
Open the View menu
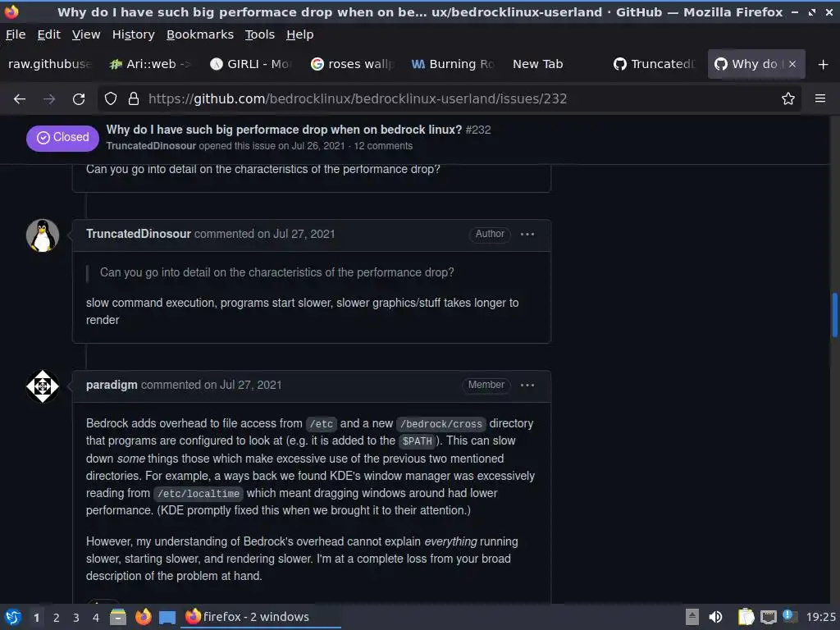pyautogui.click(x=86, y=34)
